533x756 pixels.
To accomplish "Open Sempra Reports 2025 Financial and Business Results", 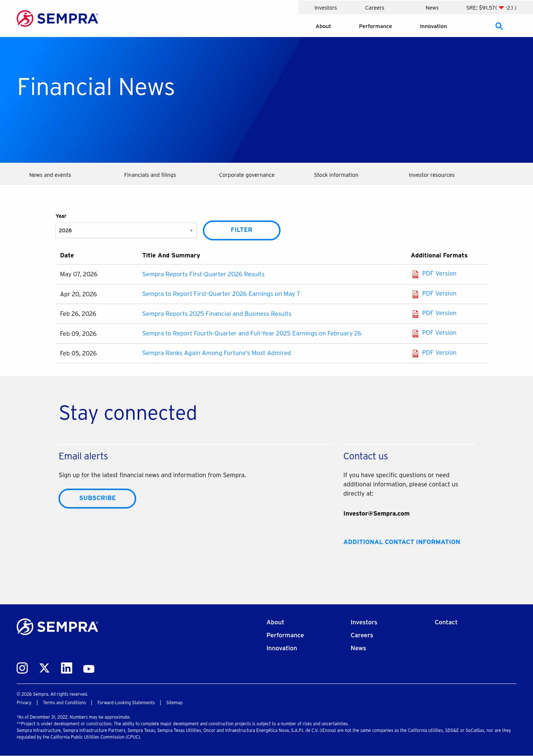I will click(x=217, y=314).
